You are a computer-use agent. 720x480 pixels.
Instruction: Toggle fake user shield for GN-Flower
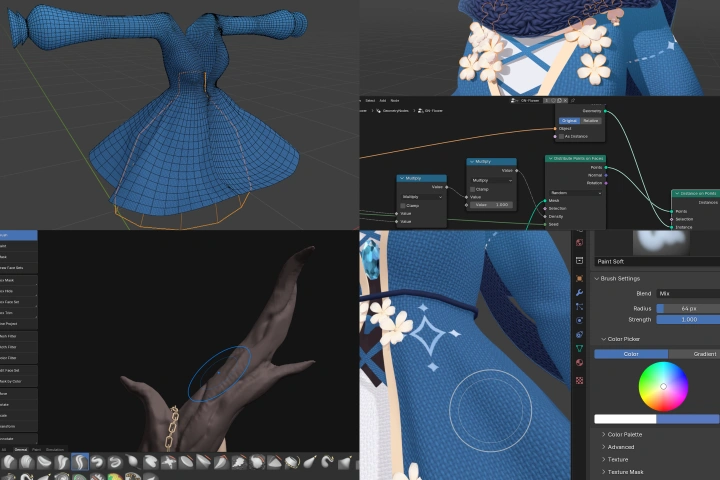point(553,101)
